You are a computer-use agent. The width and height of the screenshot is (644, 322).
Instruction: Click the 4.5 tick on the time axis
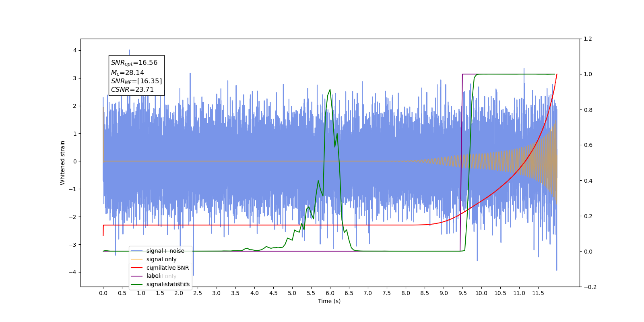click(x=273, y=293)
